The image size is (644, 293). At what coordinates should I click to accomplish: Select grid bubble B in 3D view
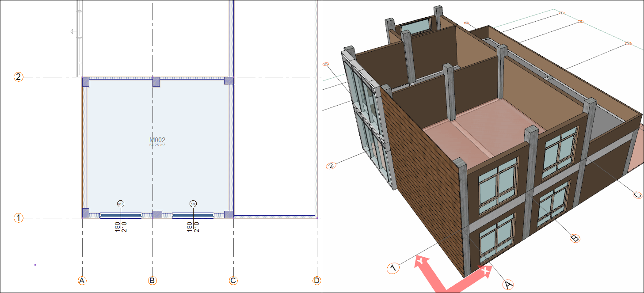pyautogui.click(x=574, y=238)
